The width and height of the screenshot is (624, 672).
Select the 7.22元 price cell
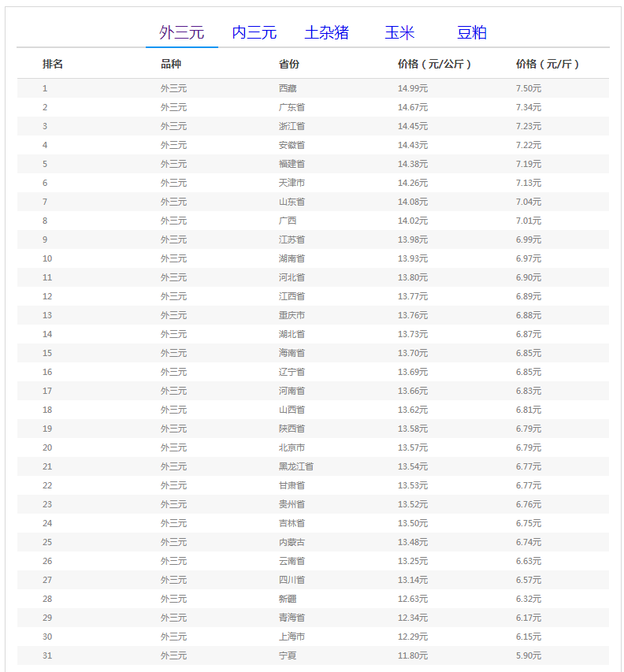tap(529, 145)
